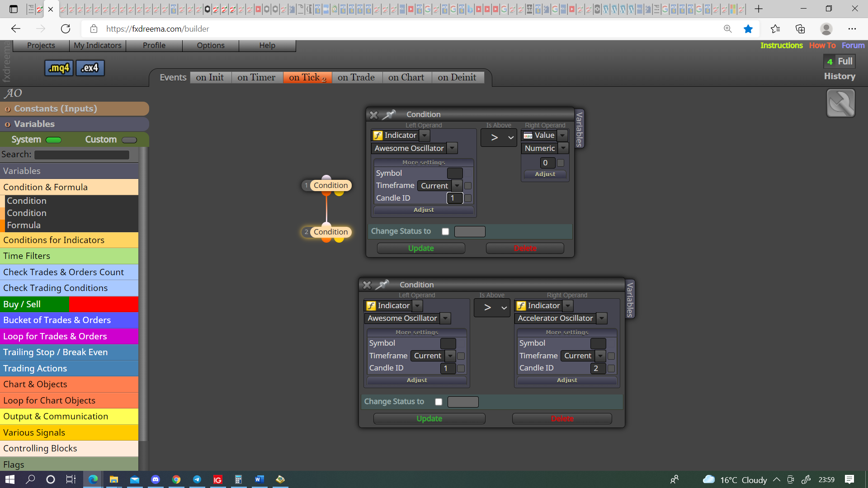Open Mail app from taskbar
The width and height of the screenshot is (868, 488).
click(x=135, y=479)
